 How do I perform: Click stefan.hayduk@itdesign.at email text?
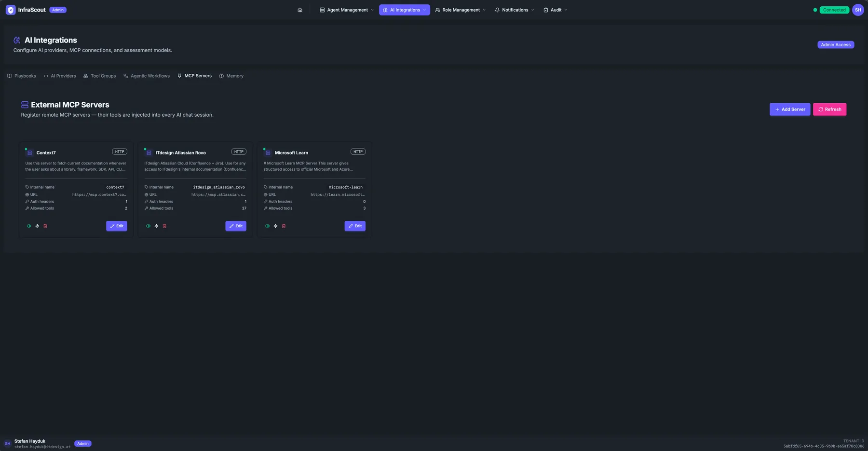click(x=42, y=447)
